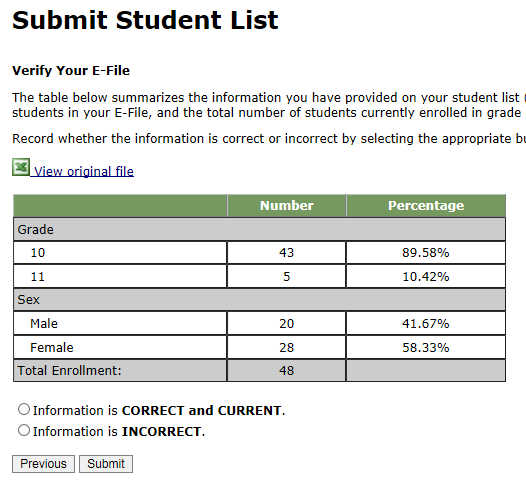Click the Sex section row
This screenshot has width=526, height=502.
(259, 299)
